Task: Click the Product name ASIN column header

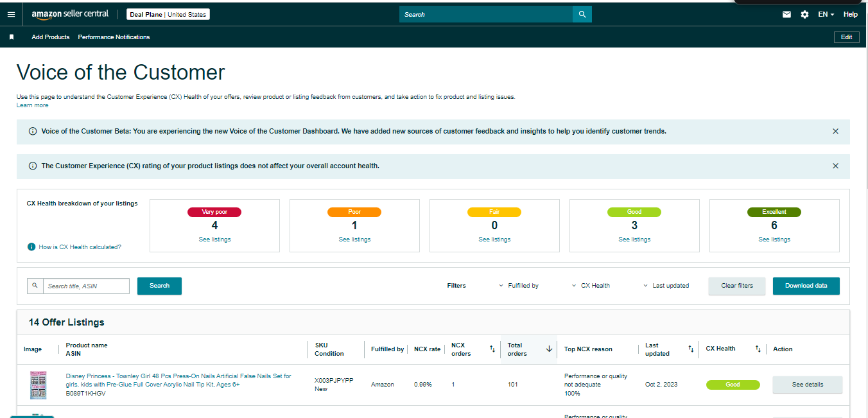Action: 87,349
